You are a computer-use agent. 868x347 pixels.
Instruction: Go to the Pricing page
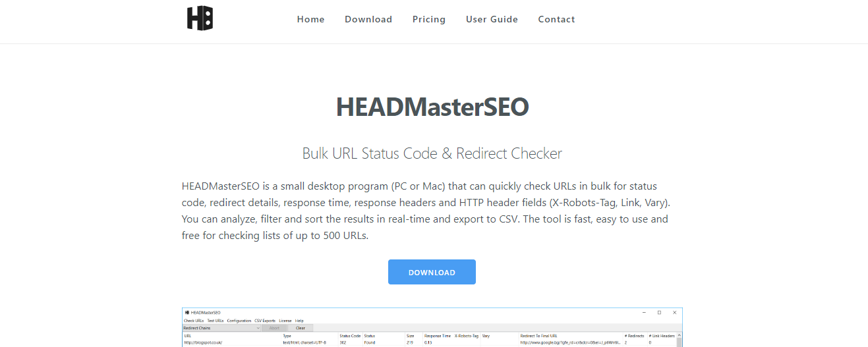pyautogui.click(x=429, y=19)
